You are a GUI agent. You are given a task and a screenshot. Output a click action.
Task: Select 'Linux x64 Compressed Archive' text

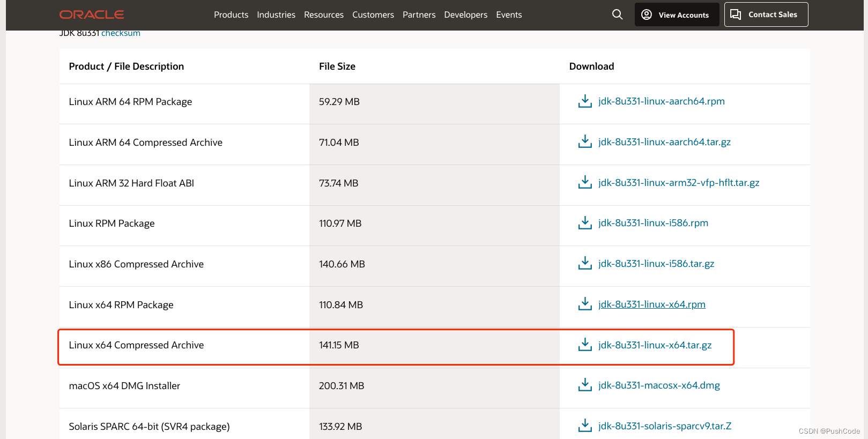(x=136, y=345)
